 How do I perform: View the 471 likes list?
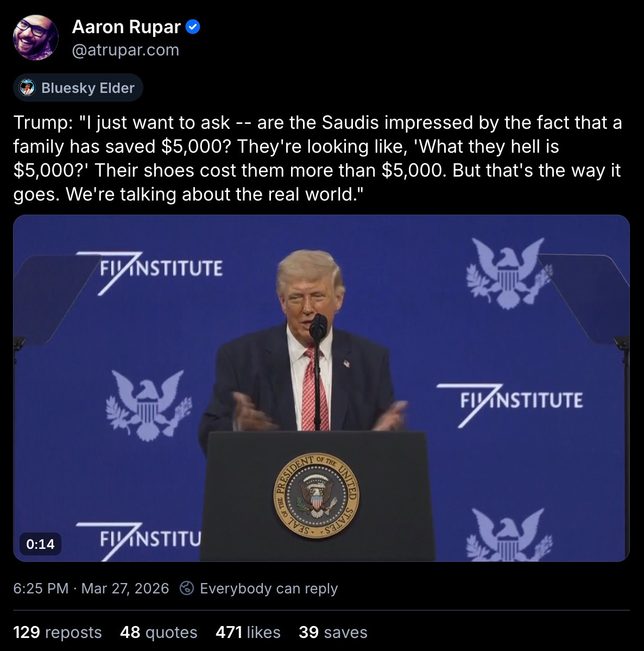[248, 633]
